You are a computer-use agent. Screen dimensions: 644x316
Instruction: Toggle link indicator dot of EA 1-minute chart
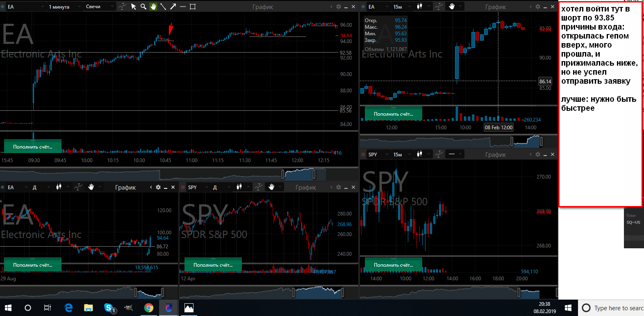pyautogui.click(x=2, y=7)
